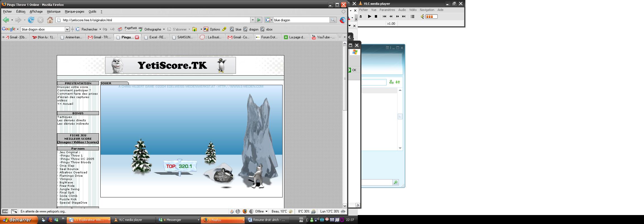Click the Firefox icon in status bar
This screenshot has width=644, height=224.
click(x=245, y=211)
